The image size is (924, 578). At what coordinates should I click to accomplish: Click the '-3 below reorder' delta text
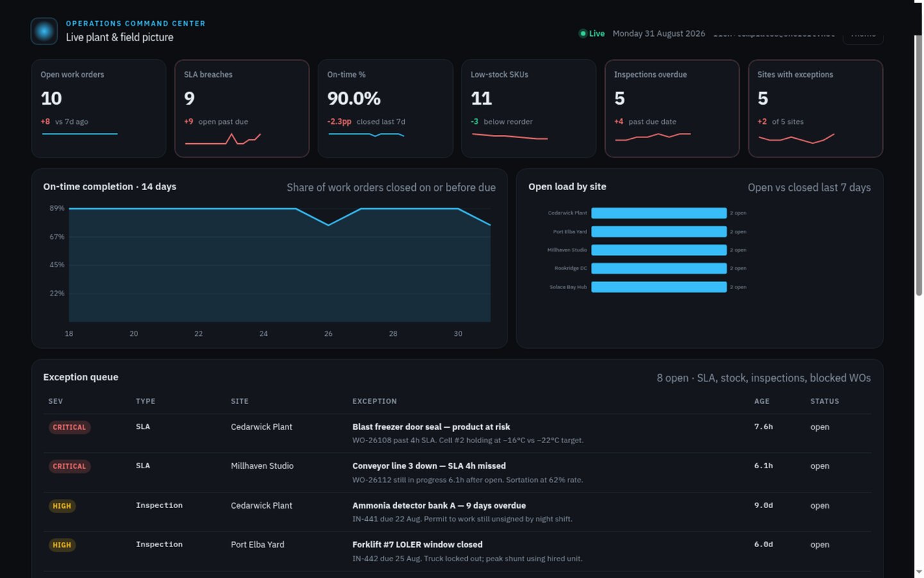(501, 121)
